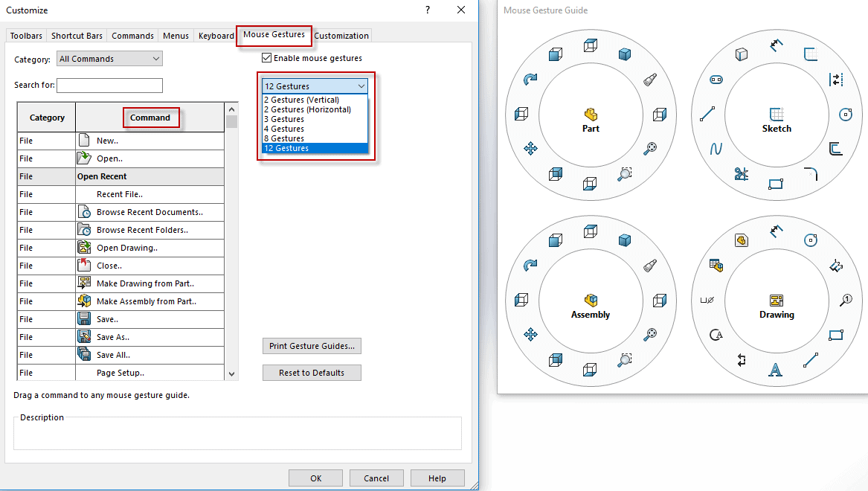Screen dimensions: 868x491
Task: Disable the Enable mouse gestures checkbox
Action: click(x=267, y=58)
